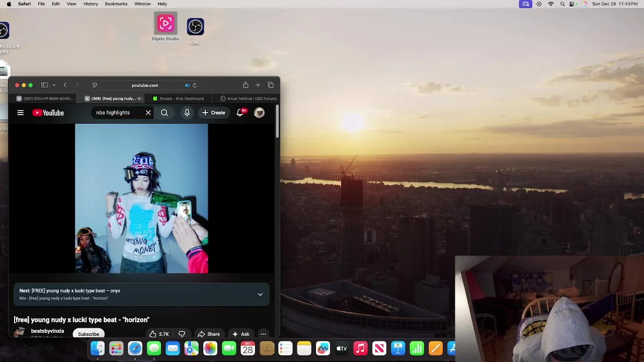Open Launchpad in the Dock
The width and height of the screenshot is (644, 362).
coord(116,348)
